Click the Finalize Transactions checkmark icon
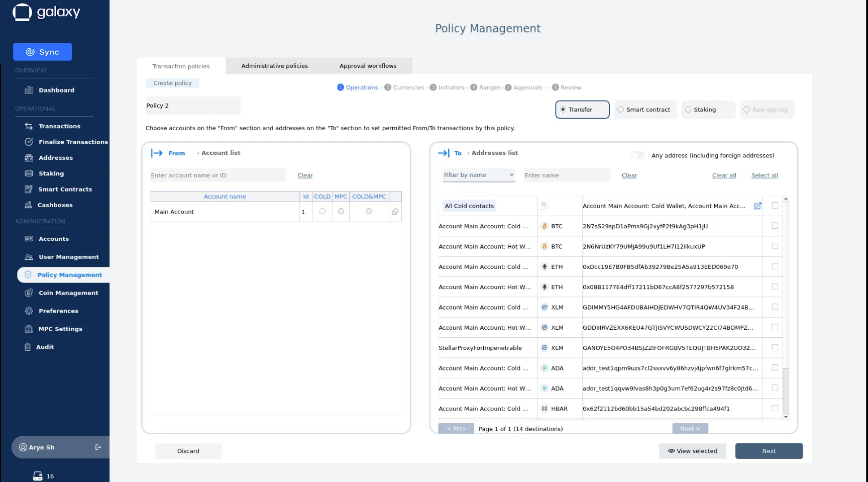This screenshot has height=482, width=868. point(29,142)
